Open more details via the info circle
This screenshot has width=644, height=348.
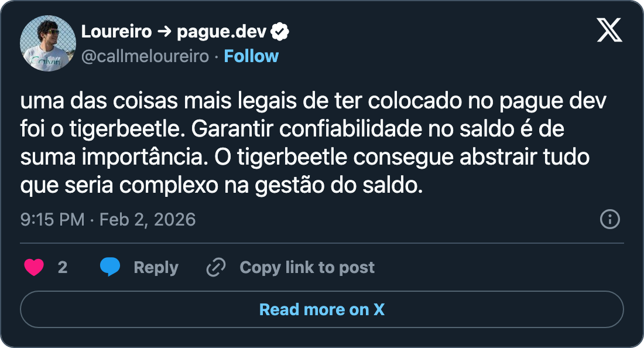point(611,219)
